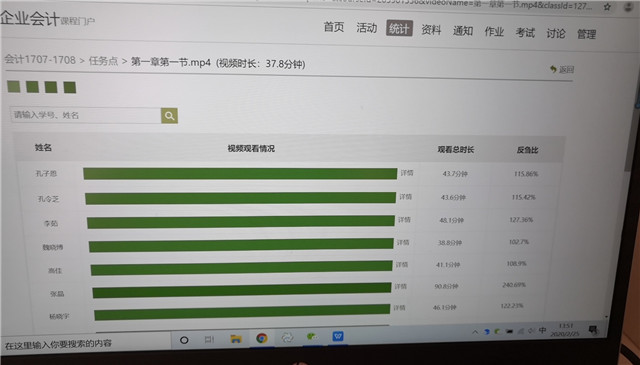The image size is (640, 365).
Task: Open Task View on the taskbar
Action: pos(209,339)
